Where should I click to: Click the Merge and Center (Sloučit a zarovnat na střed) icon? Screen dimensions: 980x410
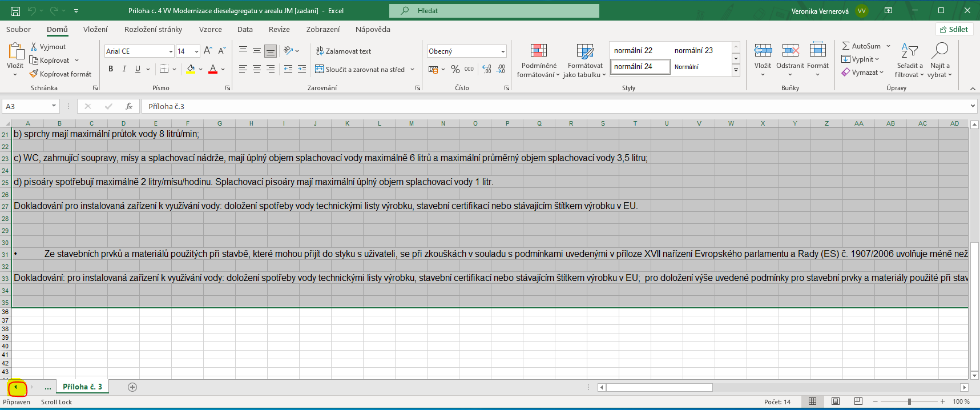[x=320, y=69]
